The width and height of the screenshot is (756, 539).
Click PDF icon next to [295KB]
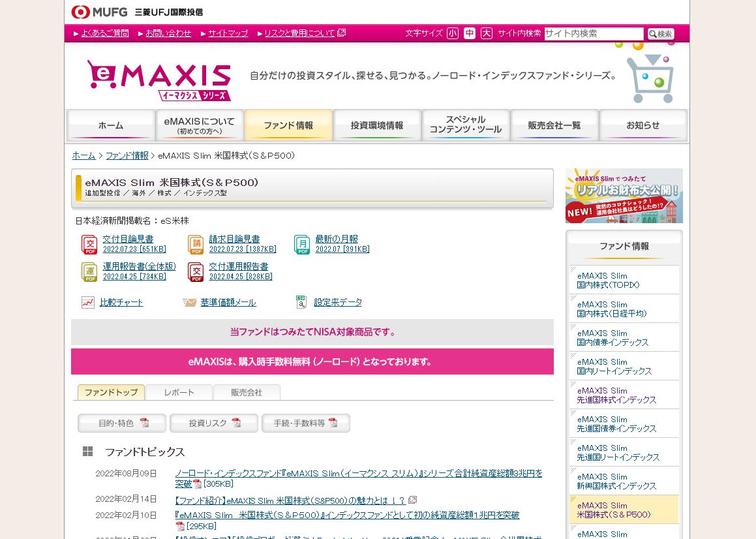pos(180,526)
